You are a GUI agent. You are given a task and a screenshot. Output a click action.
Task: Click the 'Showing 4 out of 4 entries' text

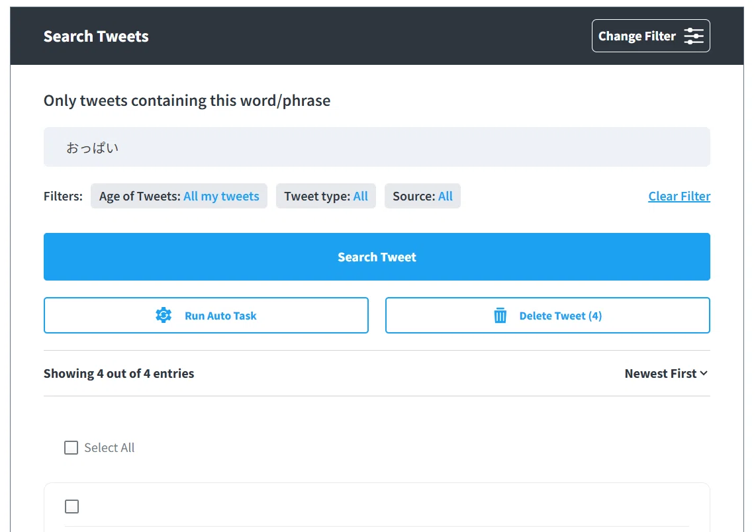tap(119, 373)
